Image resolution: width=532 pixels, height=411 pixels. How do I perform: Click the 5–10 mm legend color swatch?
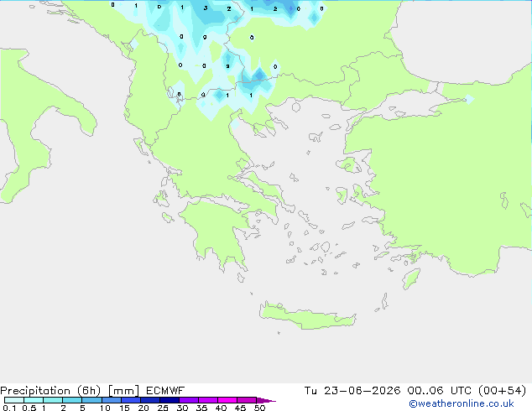click(91, 400)
